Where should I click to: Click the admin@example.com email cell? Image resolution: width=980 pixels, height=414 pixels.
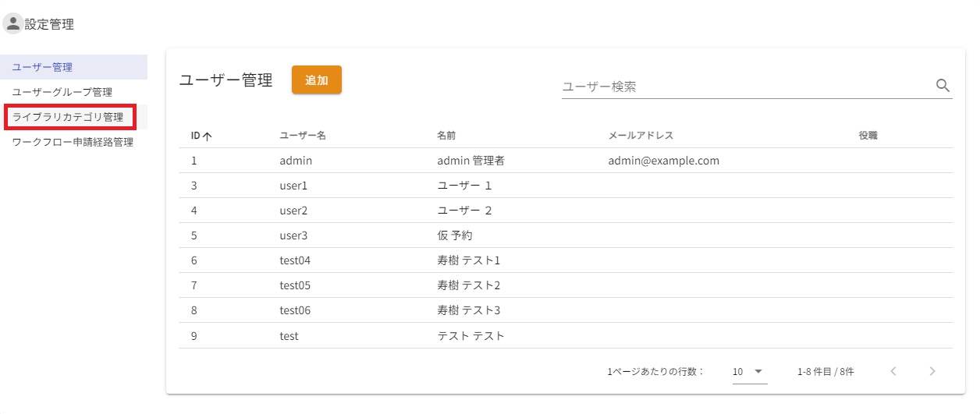click(x=663, y=161)
